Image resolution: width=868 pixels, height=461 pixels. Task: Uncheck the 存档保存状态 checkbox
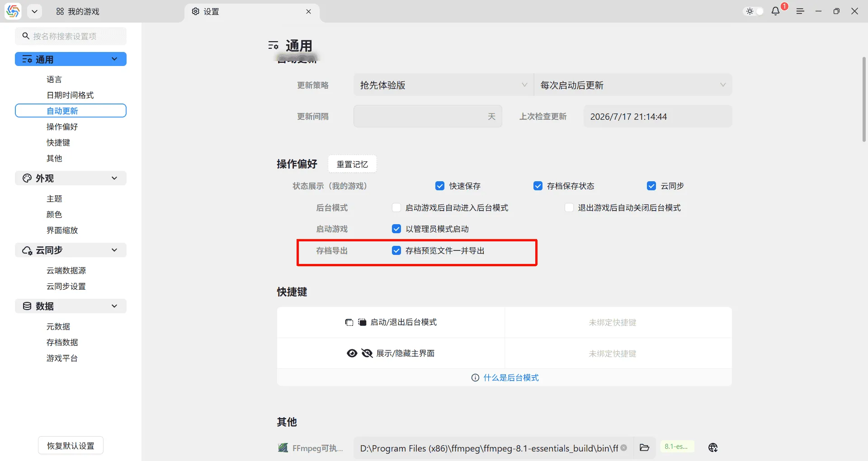point(538,186)
